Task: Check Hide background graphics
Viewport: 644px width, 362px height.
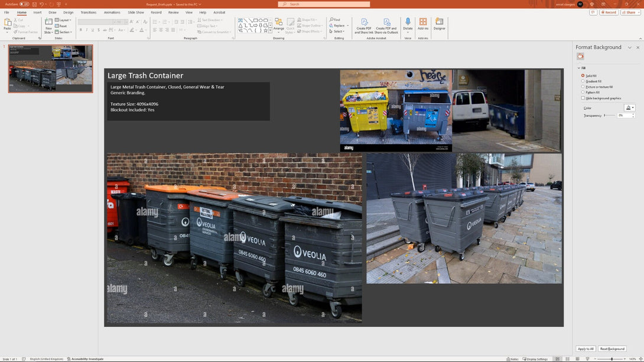Action: pyautogui.click(x=583, y=98)
